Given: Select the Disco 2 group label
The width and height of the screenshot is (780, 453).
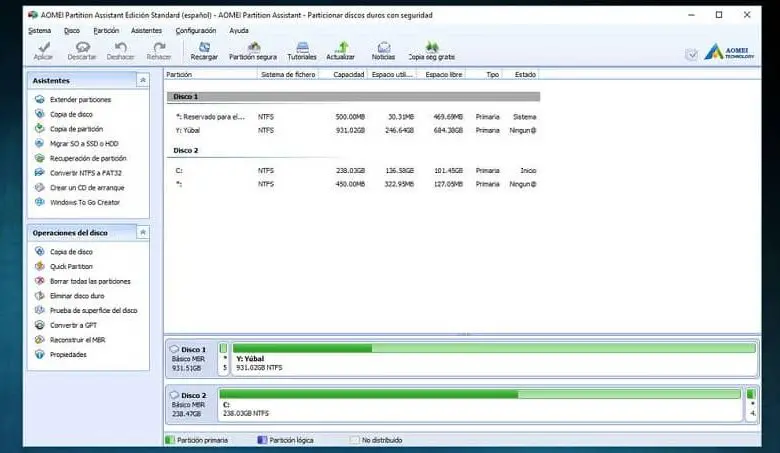Looking at the screenshot, I should pyautogui.click(x=186, y=150).
